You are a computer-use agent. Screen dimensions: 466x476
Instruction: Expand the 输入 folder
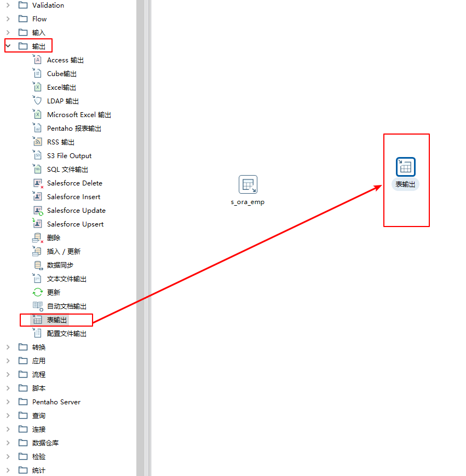coord(8,32)
